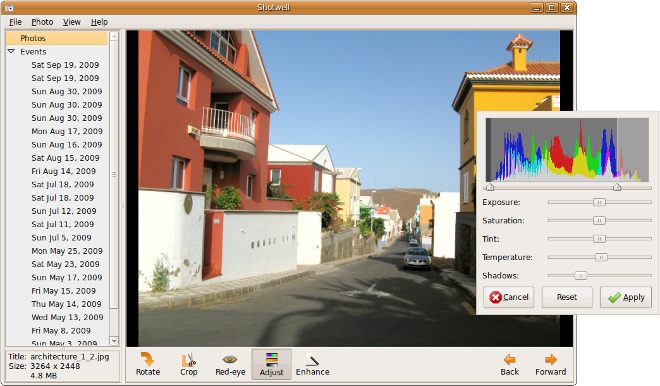
Task: Select event Sun May 17, 2009
Action: [x=67, y=277]
